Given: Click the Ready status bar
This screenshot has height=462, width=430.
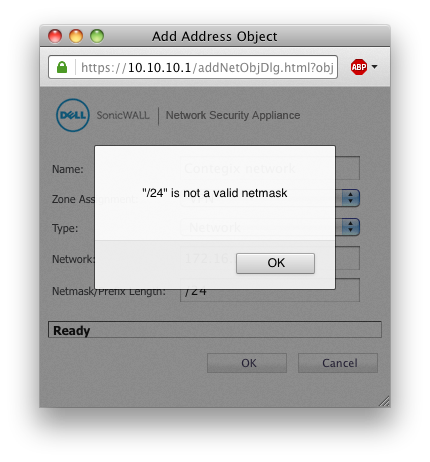Looking at the screenshot, I should pos(215,330).
